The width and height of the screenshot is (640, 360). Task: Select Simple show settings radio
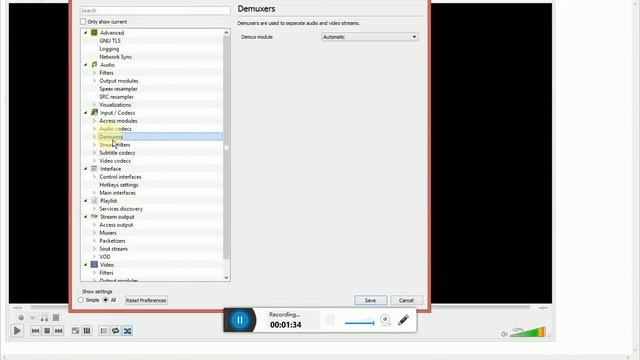81,300
